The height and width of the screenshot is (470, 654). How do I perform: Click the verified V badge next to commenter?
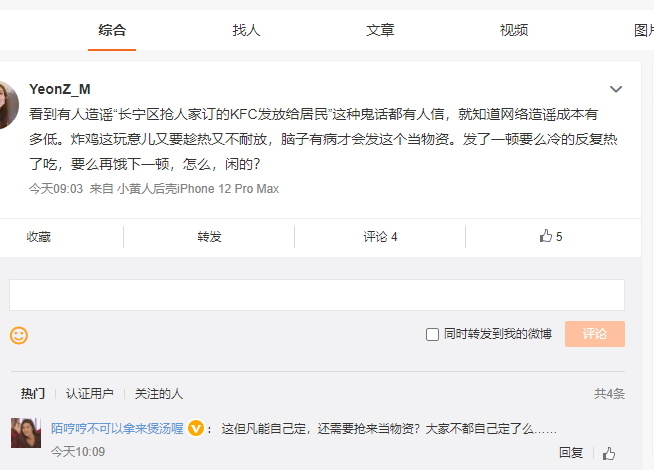196,428
